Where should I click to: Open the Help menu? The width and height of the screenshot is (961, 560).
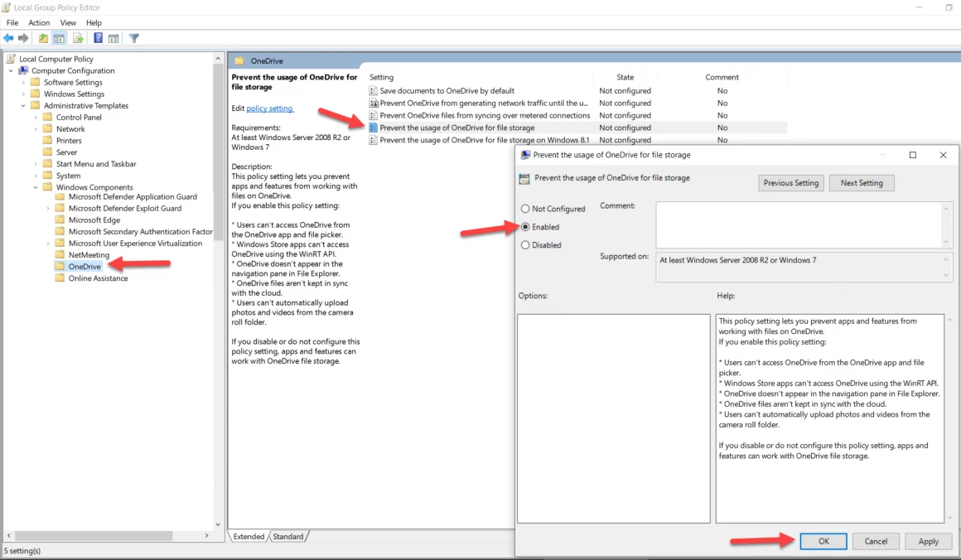click(94, 22)
